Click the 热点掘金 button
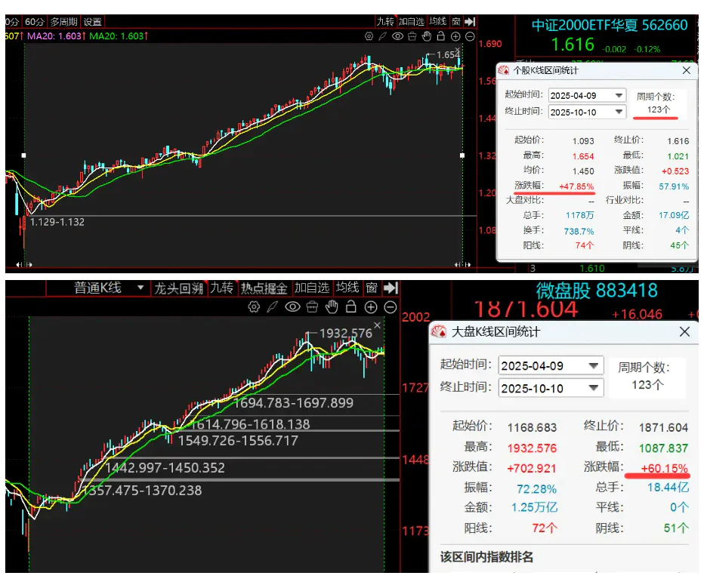The width and height of the screenshot is (707, 588). click(x=264, y=288)
